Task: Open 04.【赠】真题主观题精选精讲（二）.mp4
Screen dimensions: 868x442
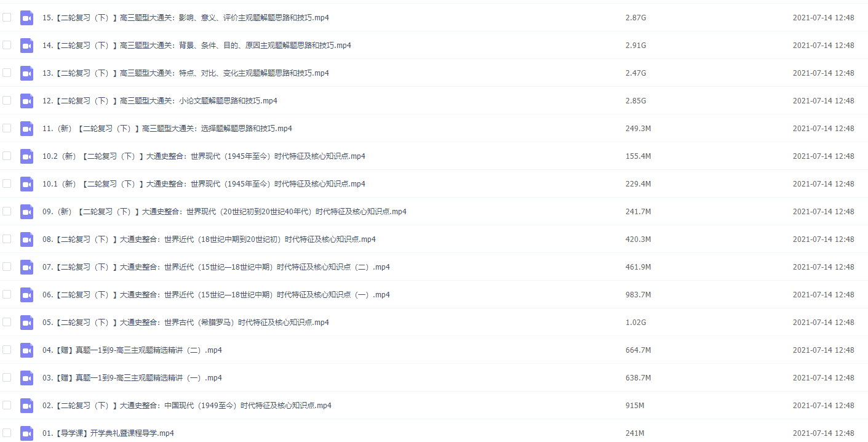Action: click(132, 350)
